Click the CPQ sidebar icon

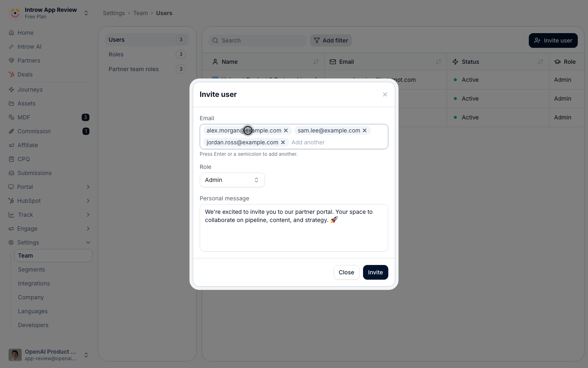(x=11, y=159)
